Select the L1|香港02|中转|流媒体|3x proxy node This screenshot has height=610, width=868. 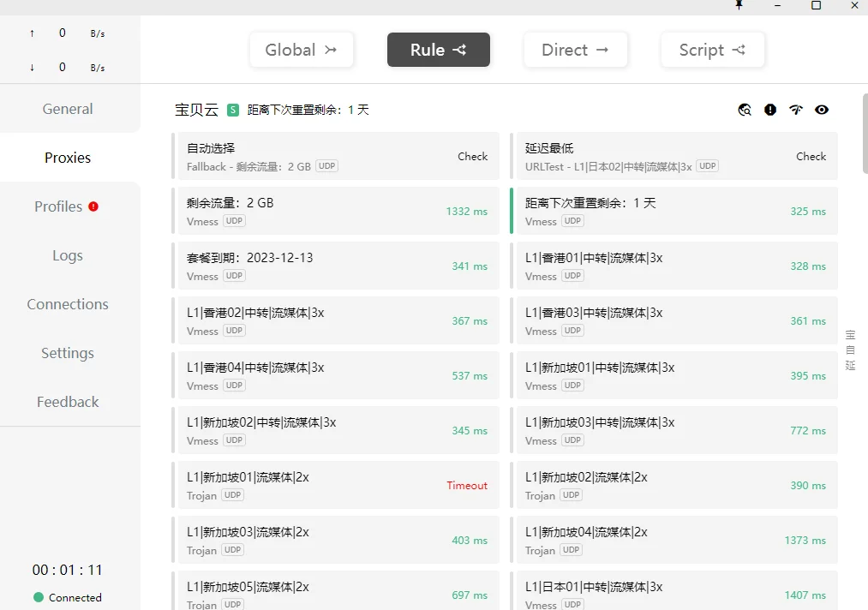point(335,320)
